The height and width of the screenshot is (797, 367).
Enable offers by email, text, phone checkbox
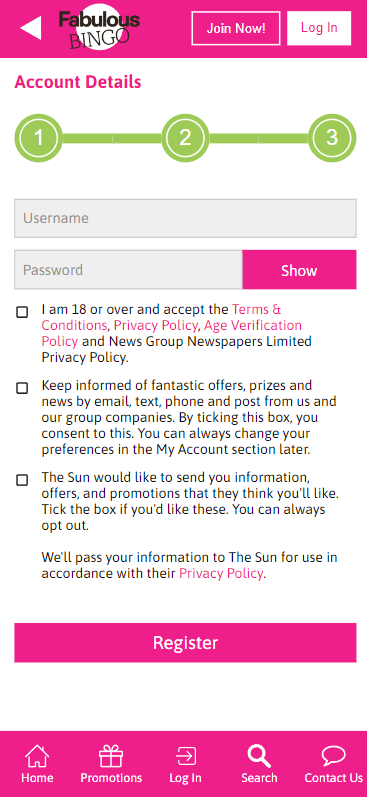coord(22,388)
